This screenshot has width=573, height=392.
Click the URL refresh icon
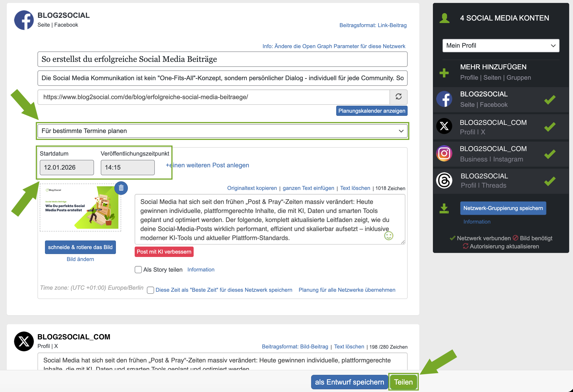(398, 97)
